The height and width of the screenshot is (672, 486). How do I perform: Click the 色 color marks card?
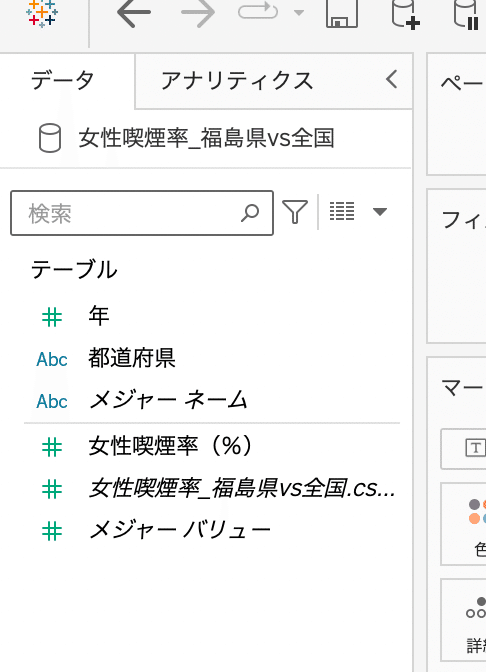click(x=465, y=524)
